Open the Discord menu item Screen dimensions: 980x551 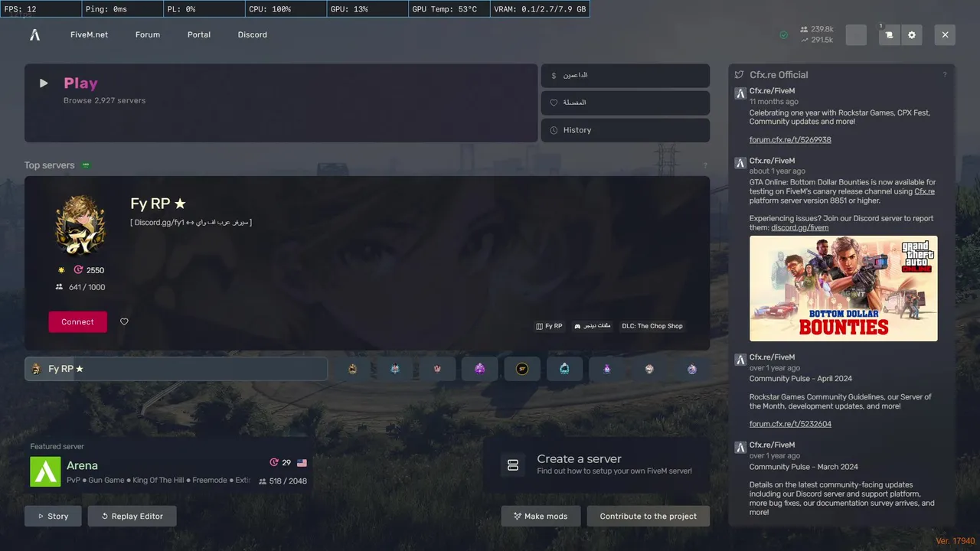click(253, 34)
